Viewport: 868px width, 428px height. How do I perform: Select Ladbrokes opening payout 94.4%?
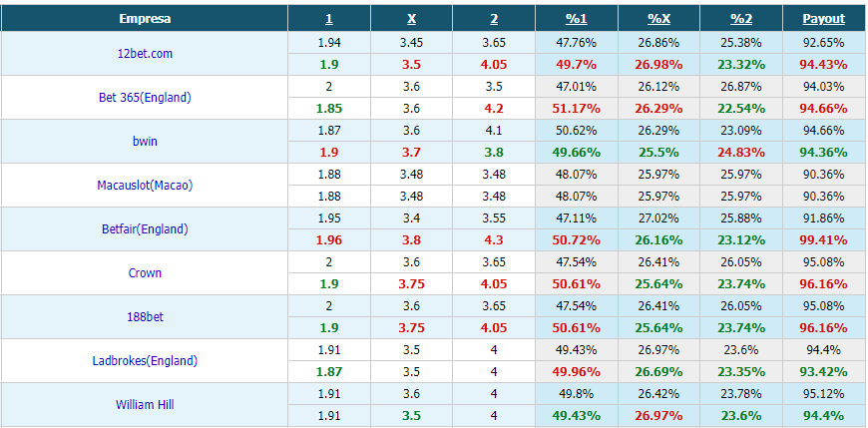pyautogui.click(x=824, y=350)
